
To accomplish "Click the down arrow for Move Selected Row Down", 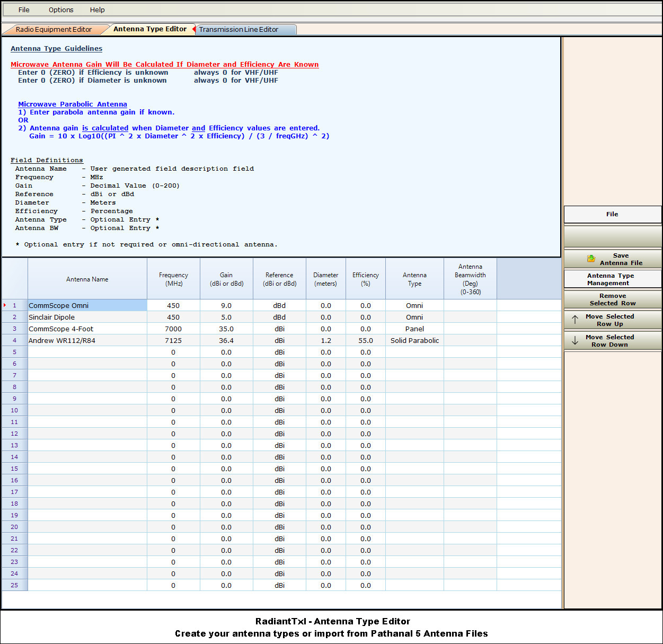I will 575,341.
